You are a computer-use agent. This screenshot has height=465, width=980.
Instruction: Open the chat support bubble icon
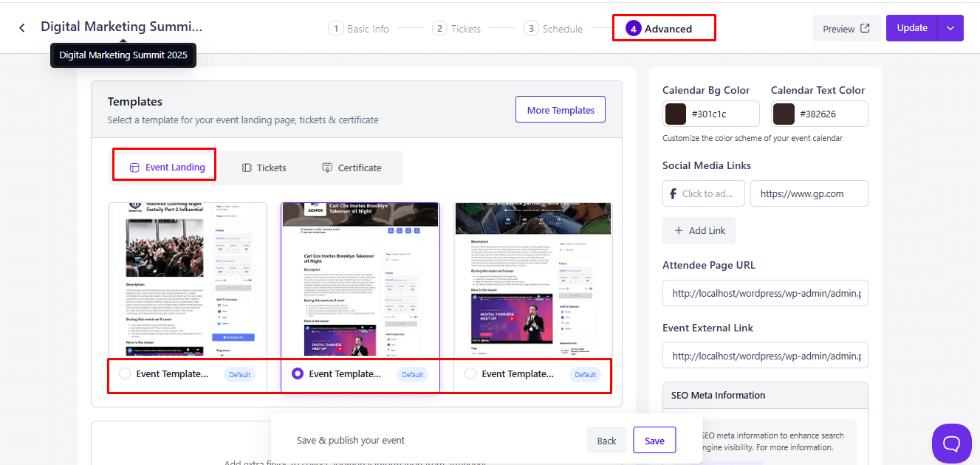click(x=951, y=443)
